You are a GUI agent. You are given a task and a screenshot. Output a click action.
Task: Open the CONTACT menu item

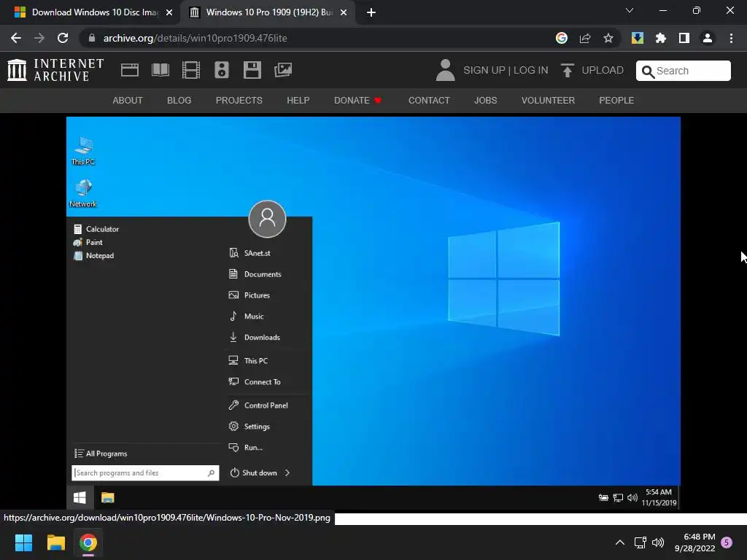(429, 101)
